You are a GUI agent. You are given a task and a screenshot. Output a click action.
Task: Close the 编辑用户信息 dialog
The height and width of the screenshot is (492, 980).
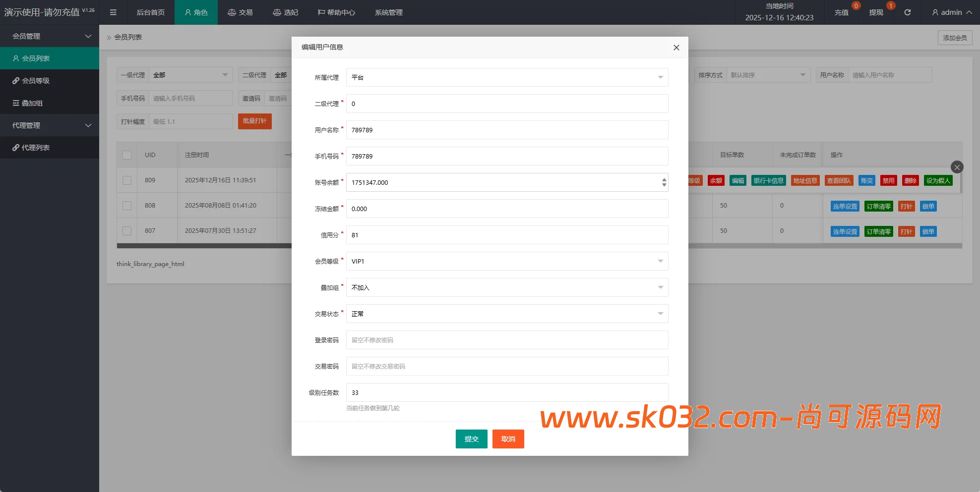676,48
